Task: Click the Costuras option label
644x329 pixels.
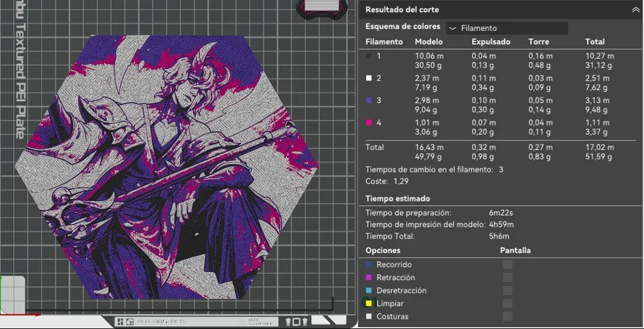Action: tap(393, 317)
